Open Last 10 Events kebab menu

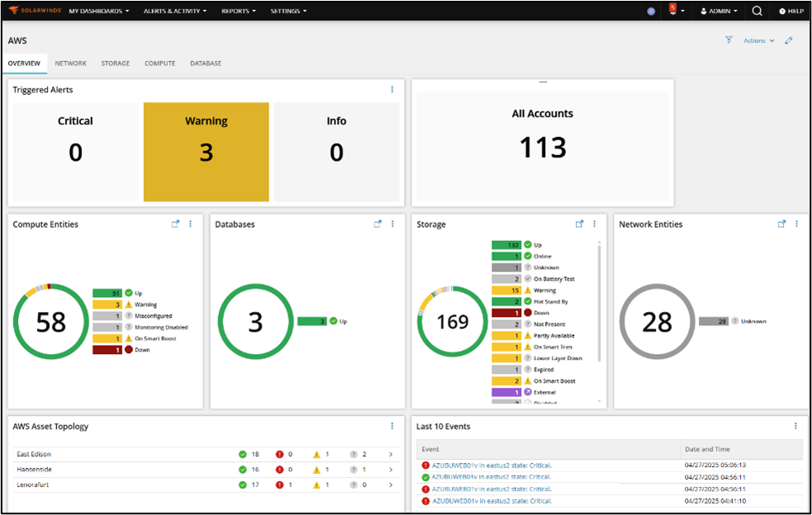[795, 426]
